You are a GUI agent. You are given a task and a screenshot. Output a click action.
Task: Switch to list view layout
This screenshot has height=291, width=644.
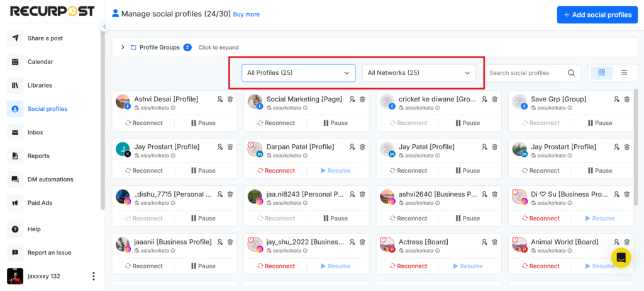coord(625,73)
